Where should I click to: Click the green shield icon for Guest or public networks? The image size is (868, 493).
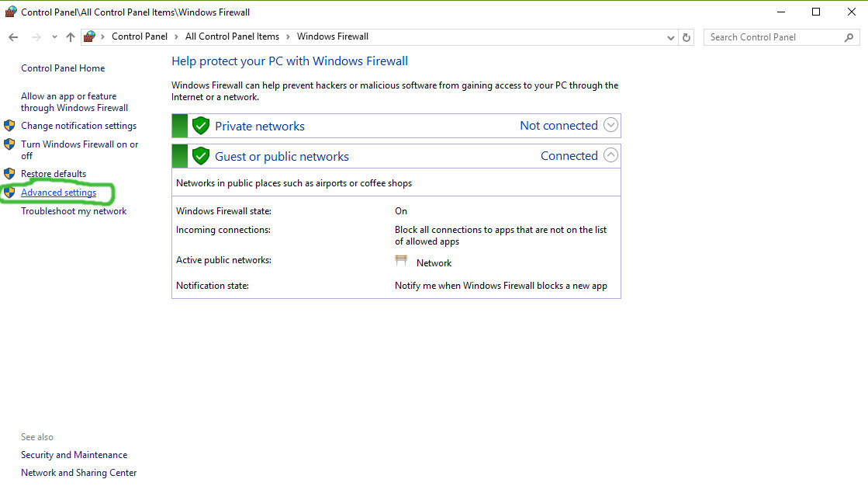[x=200, y=156]
